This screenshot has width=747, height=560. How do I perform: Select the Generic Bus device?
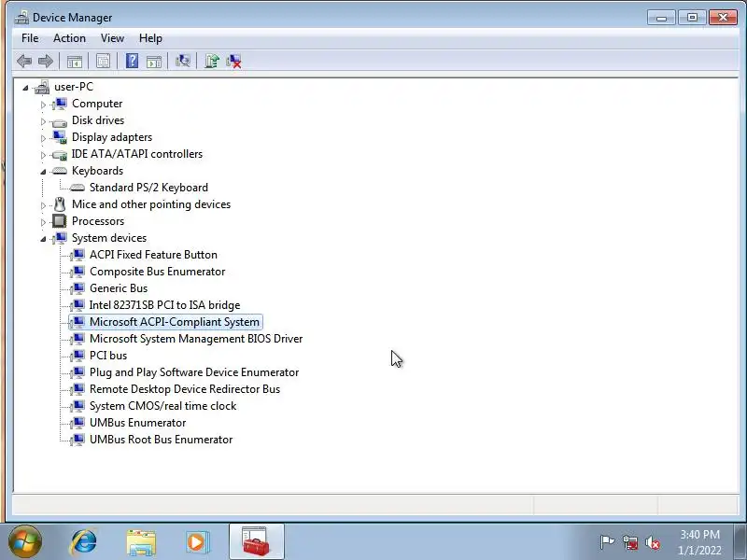(x=119, y=288)
